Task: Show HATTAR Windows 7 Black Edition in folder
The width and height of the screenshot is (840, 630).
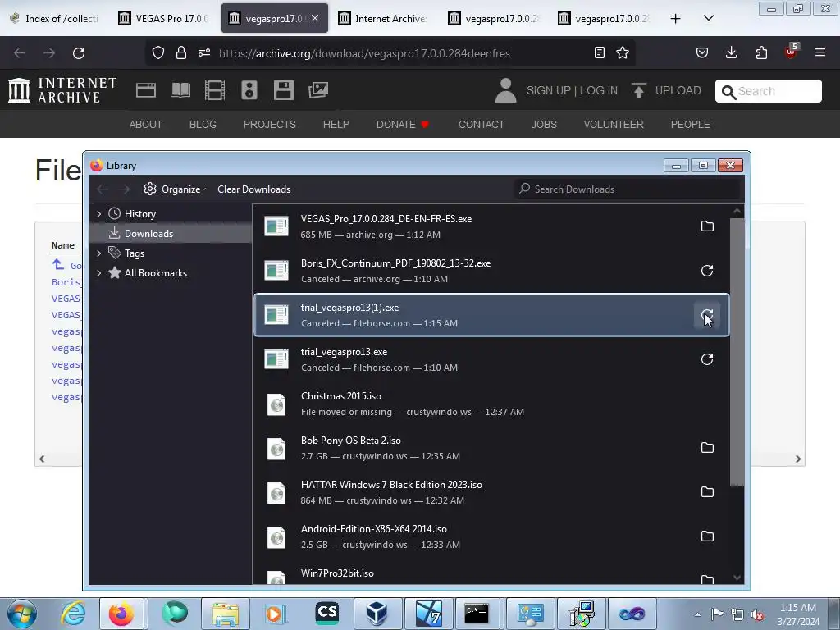Action: click(x=707, y=492)
